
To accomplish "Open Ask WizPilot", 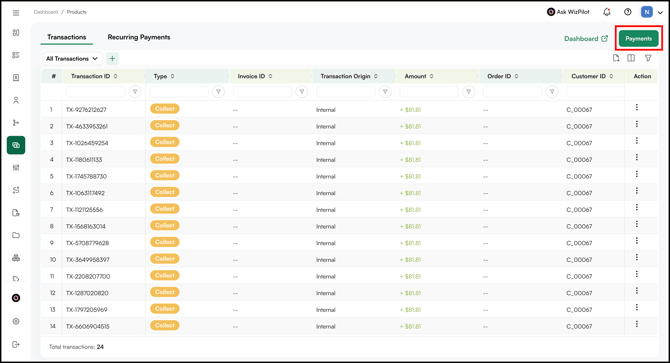I will [x=568, y=12].
